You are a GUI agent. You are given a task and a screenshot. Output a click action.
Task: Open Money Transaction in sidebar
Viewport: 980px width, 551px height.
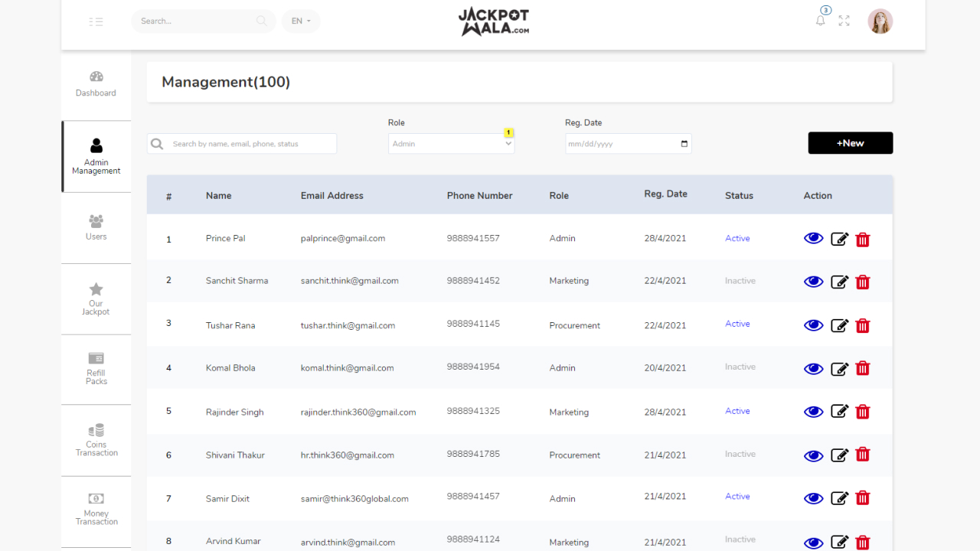pos(96,510)
